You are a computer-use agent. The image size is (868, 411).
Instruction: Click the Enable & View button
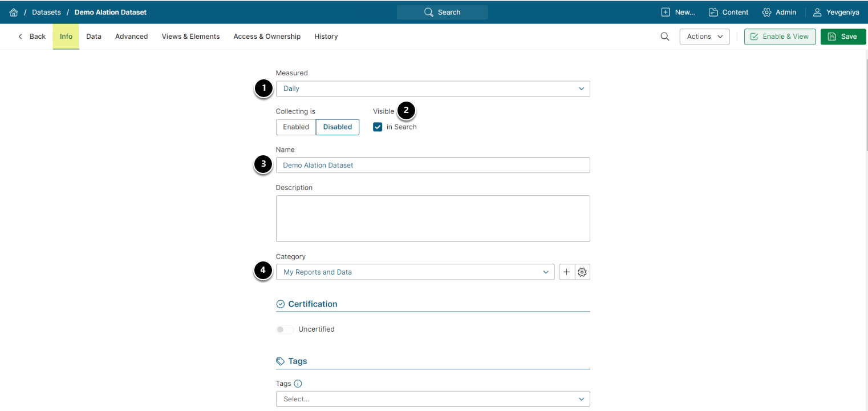click(780, 37)
